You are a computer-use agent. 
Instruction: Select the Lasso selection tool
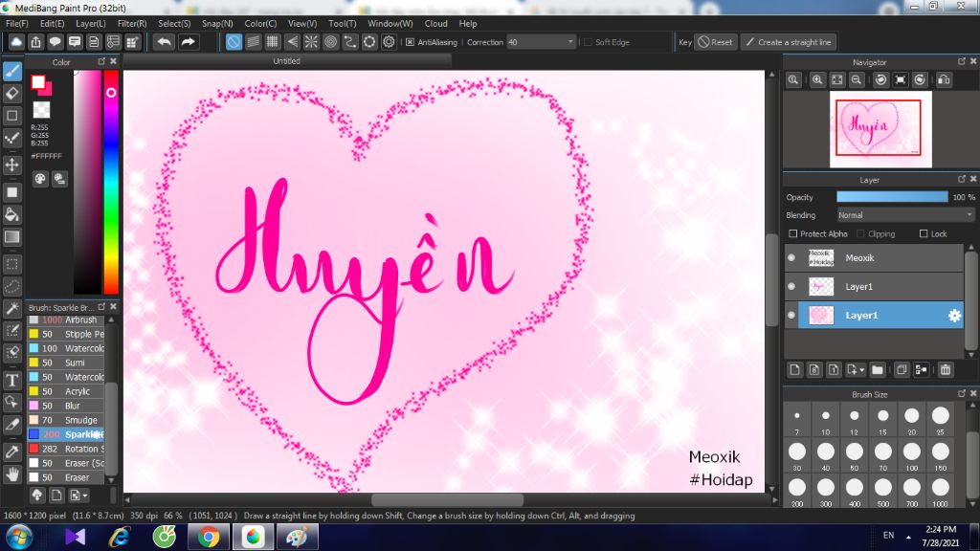[x=11, y=287]
